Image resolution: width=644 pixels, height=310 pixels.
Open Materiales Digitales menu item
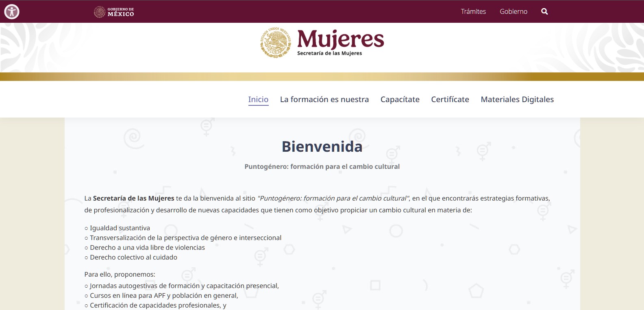[x=517, y=99]
